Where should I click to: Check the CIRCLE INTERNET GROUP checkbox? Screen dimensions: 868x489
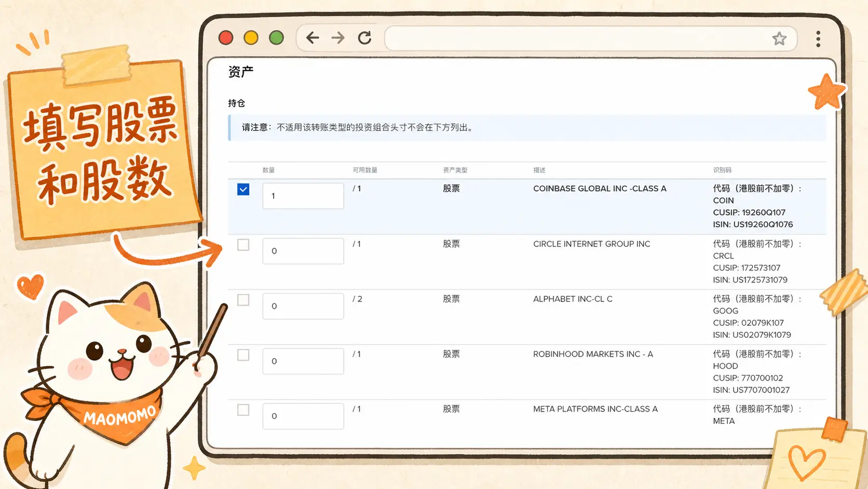tap(243, 245)
